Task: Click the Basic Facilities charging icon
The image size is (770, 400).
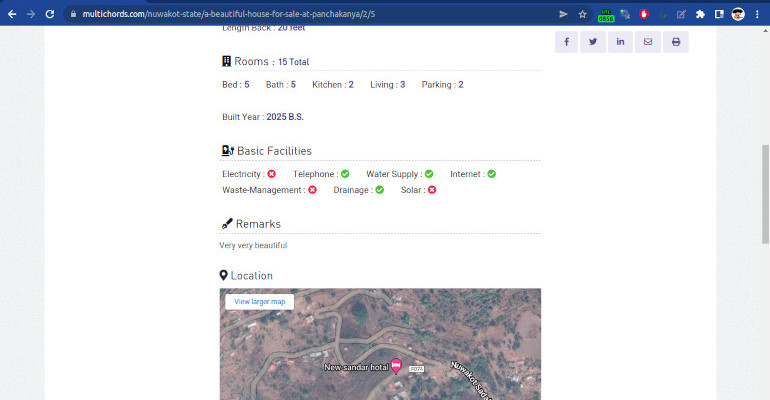Action: pos(227,151)
